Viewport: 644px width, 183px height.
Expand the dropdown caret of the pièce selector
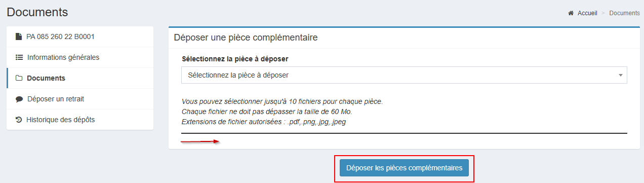coord(620,75)
